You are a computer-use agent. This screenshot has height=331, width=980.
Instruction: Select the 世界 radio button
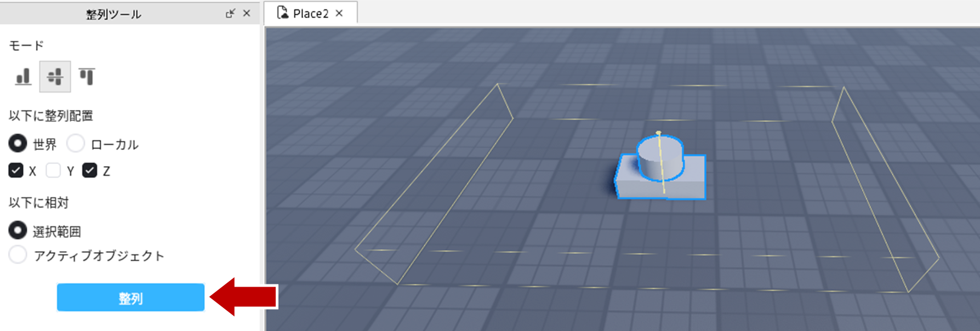click(x=18, y=144)
